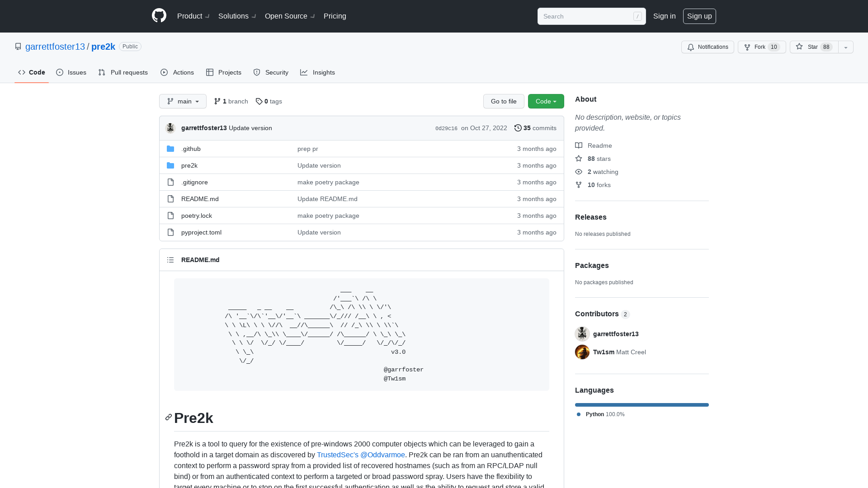Click Tw1sm contributor avatar
This screenshot has width=868, height=488.
click(x=582, y=352)
